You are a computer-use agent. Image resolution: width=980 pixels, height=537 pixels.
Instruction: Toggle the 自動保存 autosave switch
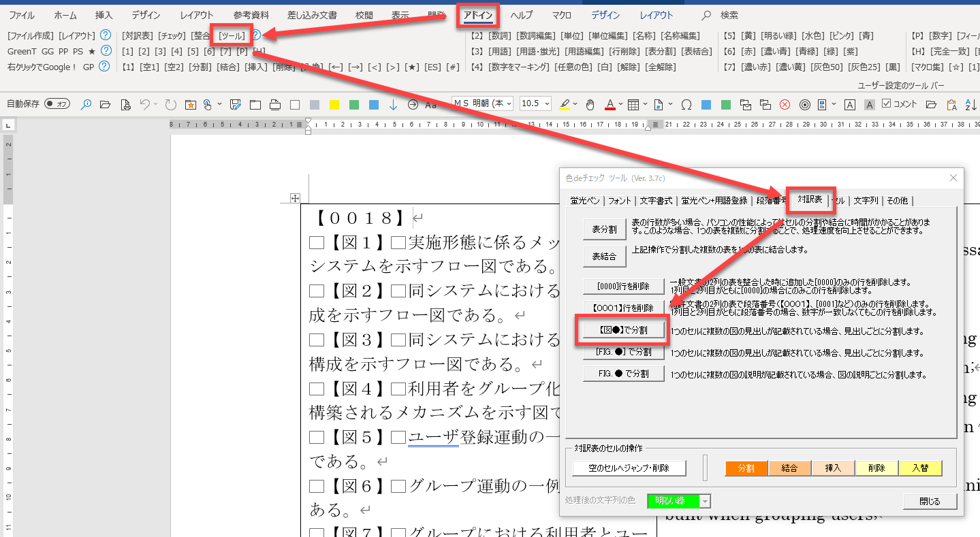click(57, 104)
